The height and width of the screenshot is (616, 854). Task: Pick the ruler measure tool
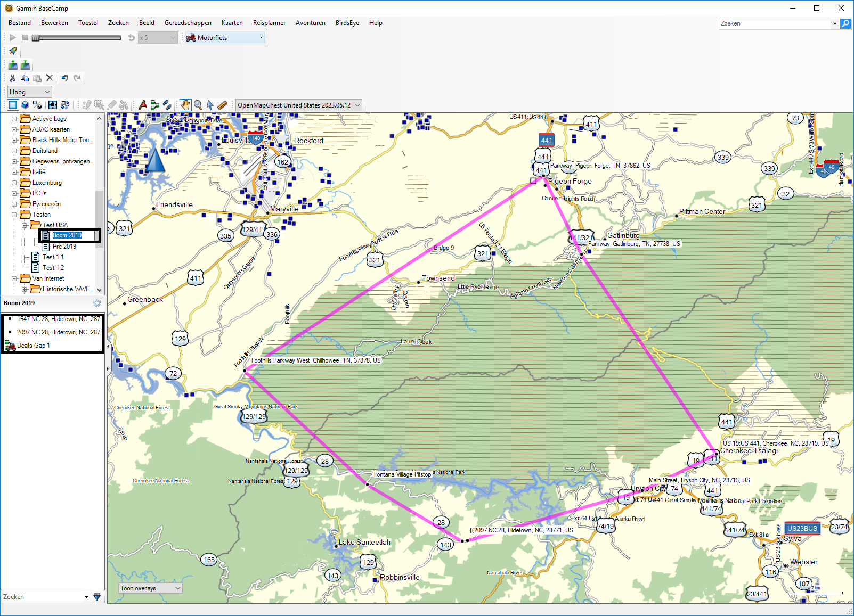point(223,105)
